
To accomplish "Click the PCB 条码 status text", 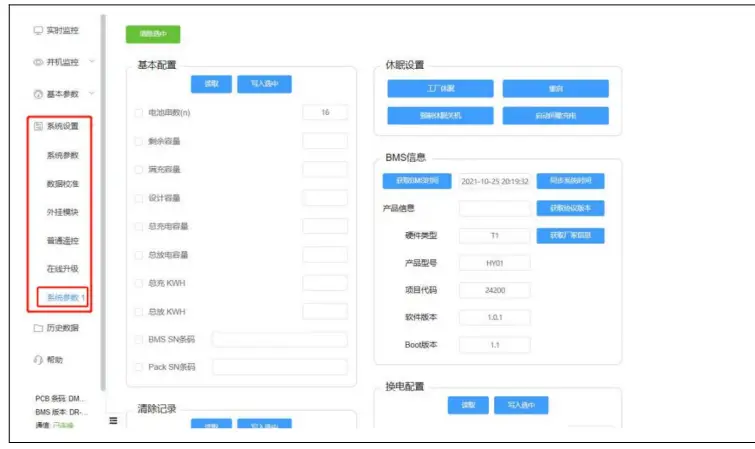I will (60, 398).
